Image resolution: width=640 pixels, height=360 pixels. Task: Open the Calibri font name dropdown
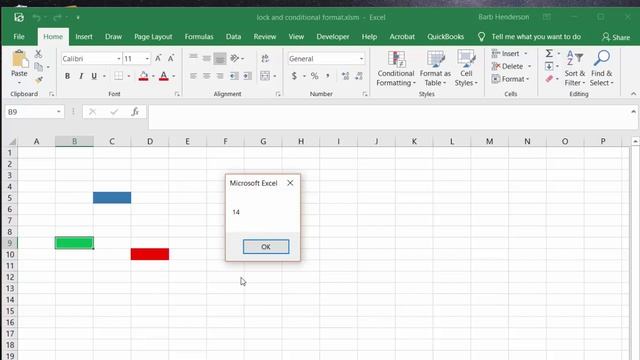pos(118,59)
